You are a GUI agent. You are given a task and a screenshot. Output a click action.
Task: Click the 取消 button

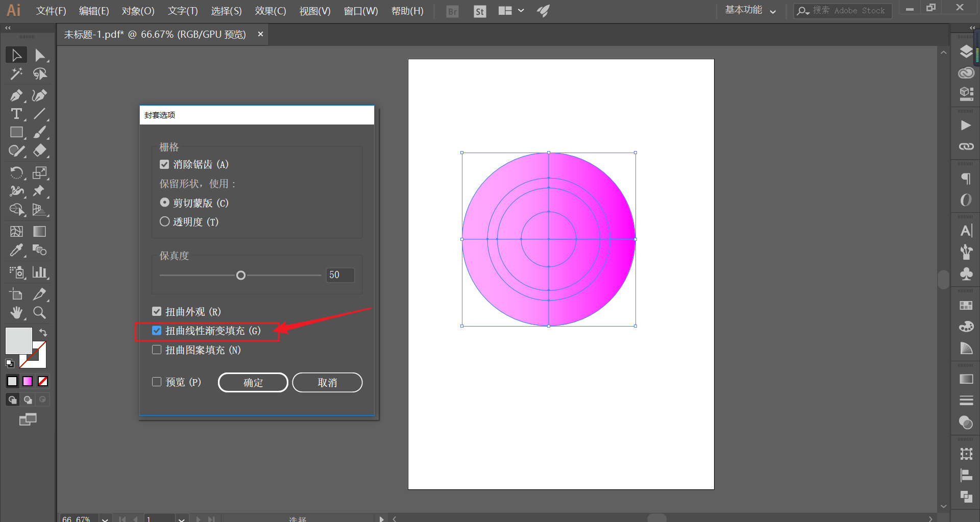click(327, 382)
